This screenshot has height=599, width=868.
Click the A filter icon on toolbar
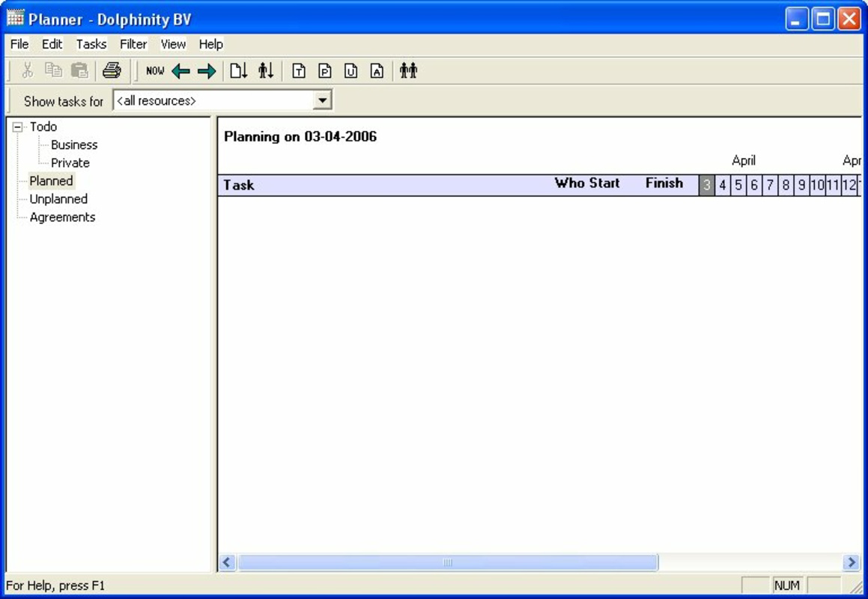pyautogui.click(x=376, y=71)
